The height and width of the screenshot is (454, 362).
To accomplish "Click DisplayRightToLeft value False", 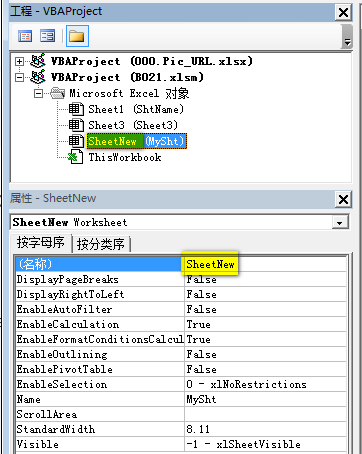I will (265, 294).
